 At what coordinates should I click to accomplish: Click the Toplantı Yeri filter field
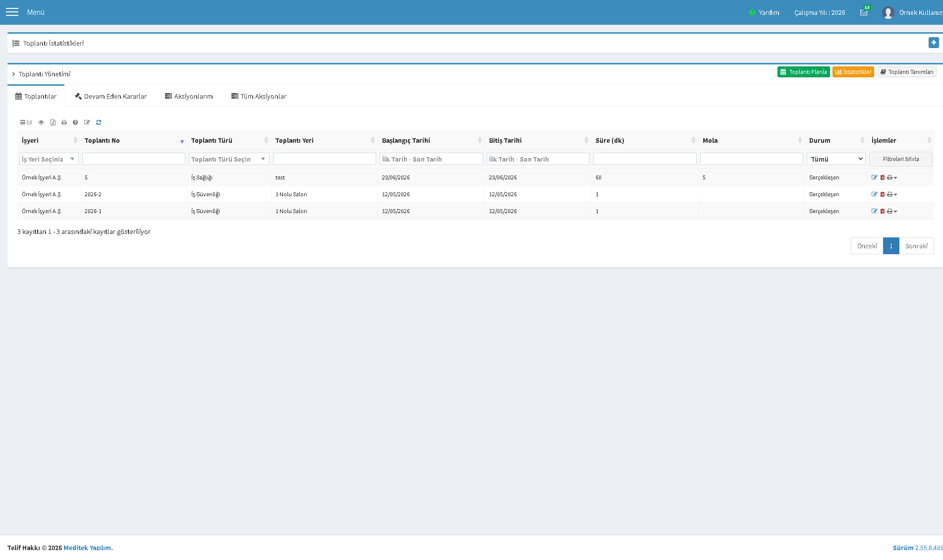pyautogui.click(x=325, y=159)
